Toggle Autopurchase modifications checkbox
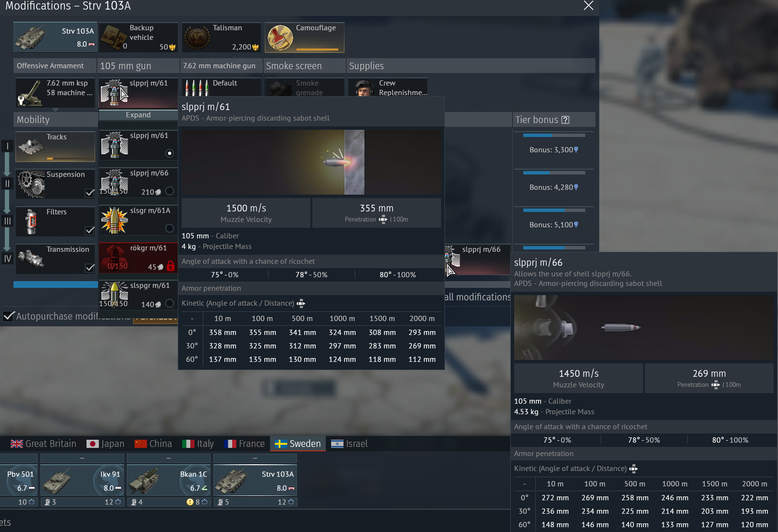The image size is (778, 532). pos(8,316)
